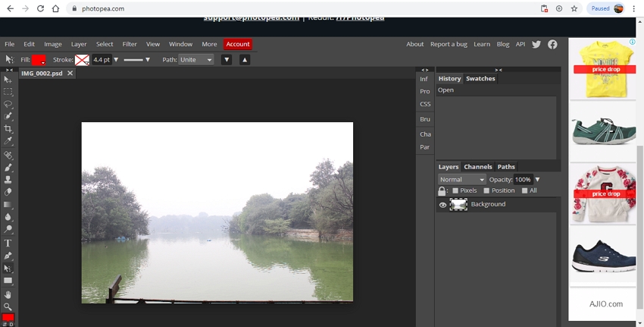Select the Hand tool

(x=8, y=294)
